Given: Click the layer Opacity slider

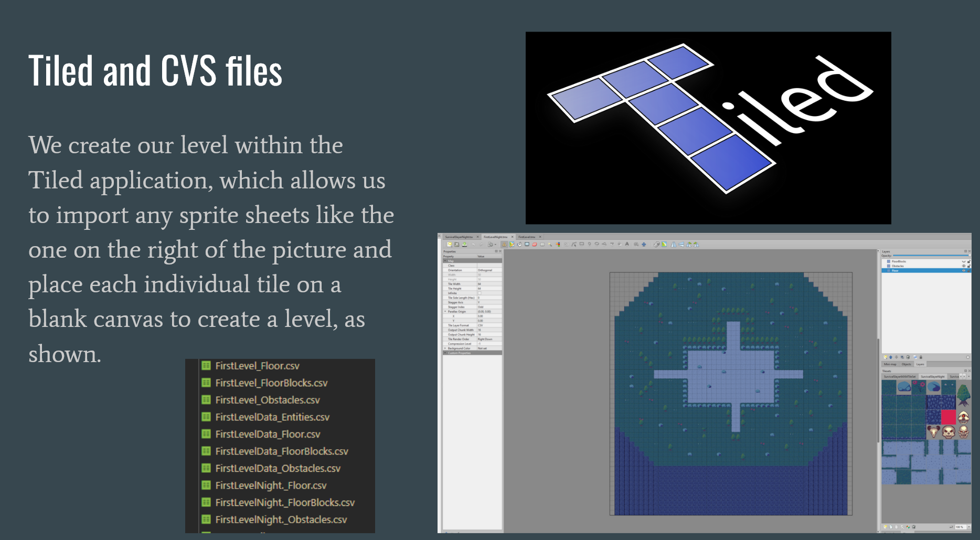Looking at the screenshot, I should coord(932,256).
